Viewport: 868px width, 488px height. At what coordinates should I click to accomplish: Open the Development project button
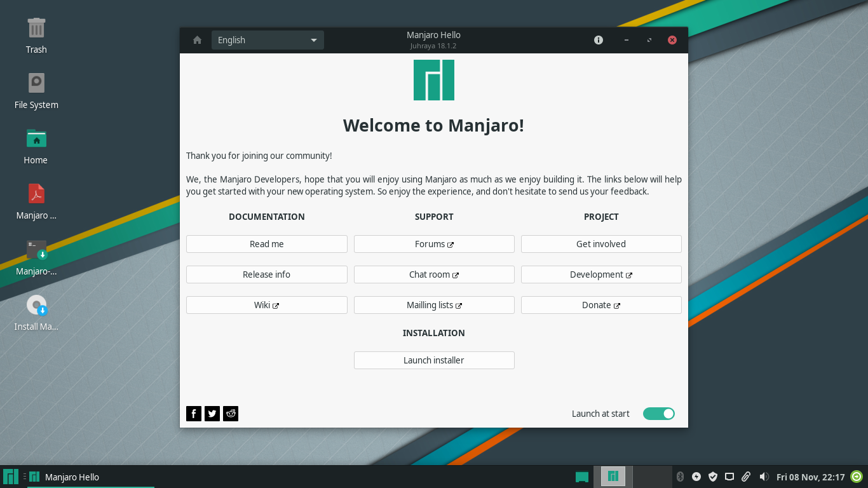(601, 274)
